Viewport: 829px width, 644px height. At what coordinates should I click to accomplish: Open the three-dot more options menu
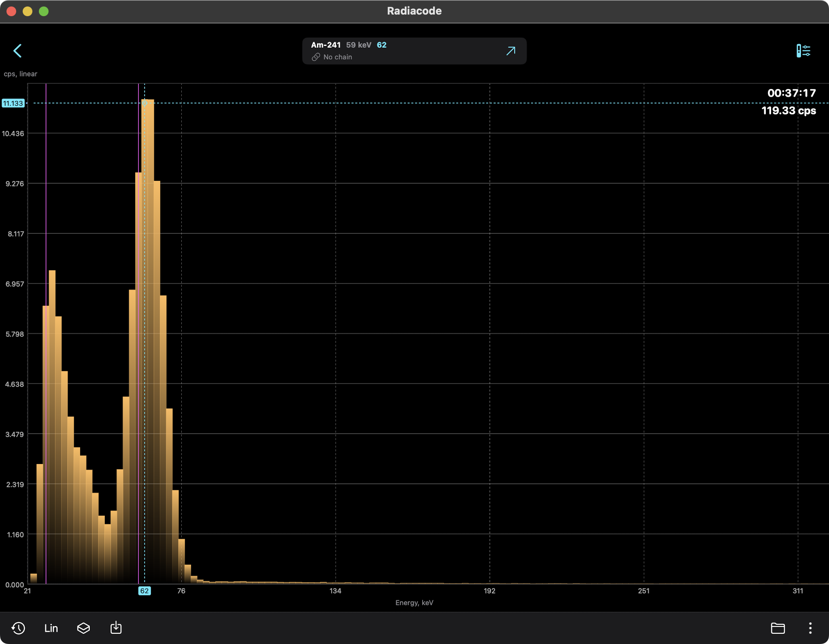point(810,628)
